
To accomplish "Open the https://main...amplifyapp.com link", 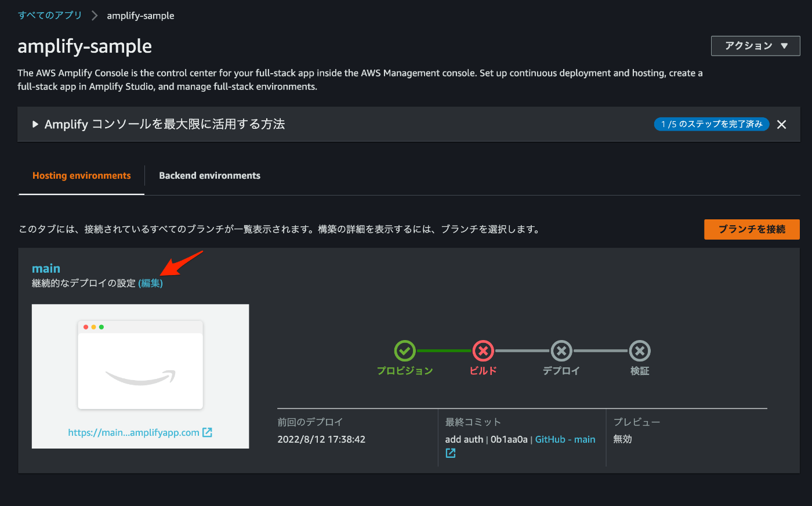I will [x=133, y=432].
